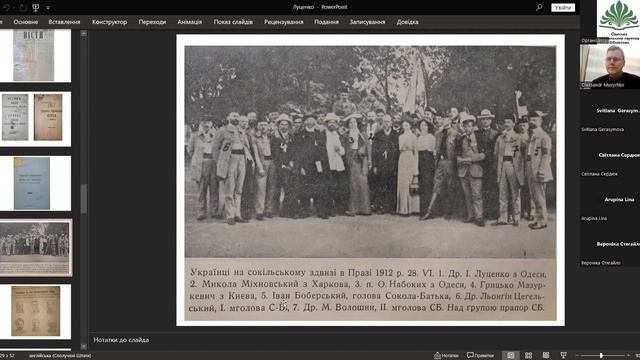Viewport: 640px width, 360px height.
Task: Open the Анімація tab
Action: click(189, 22)
